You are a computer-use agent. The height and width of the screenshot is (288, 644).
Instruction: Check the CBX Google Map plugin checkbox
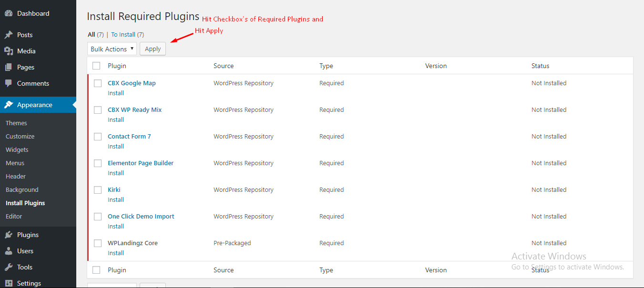98,83
